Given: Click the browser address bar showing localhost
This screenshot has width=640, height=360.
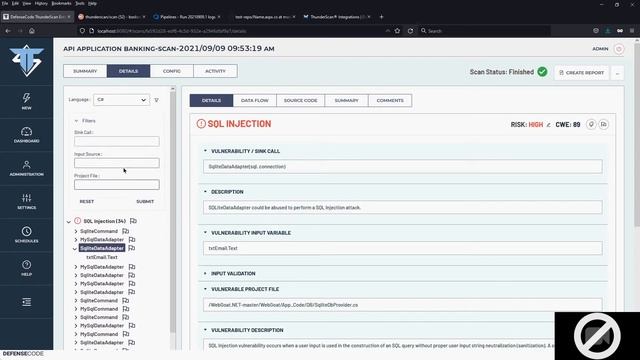Looking at the screenshot, I should [x=233, y=31].
